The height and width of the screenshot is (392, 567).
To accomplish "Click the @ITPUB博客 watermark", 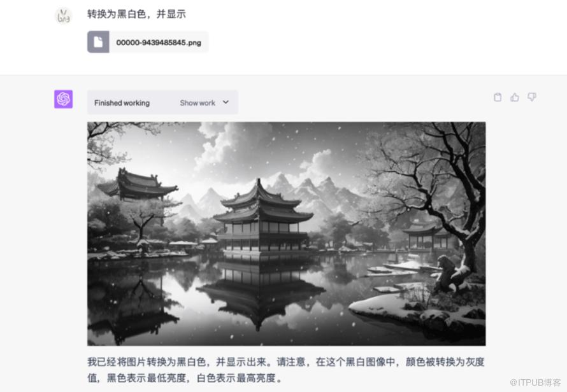I will [535, 382].
